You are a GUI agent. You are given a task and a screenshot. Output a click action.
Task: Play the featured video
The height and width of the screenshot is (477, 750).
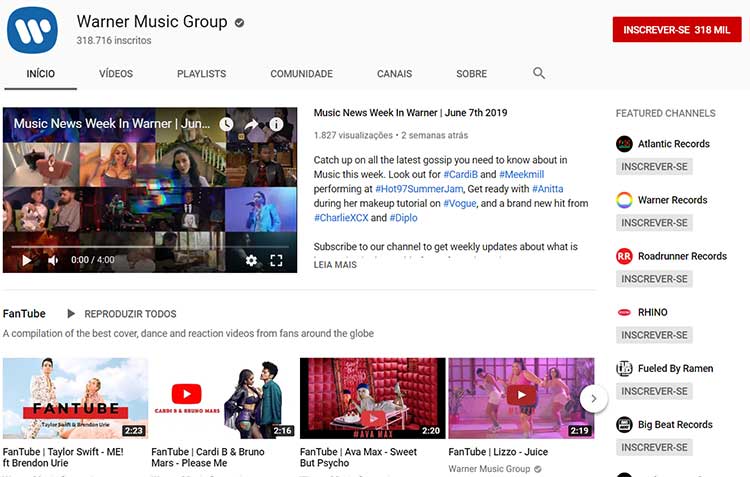pyautogui.click(x=27, y=260)
